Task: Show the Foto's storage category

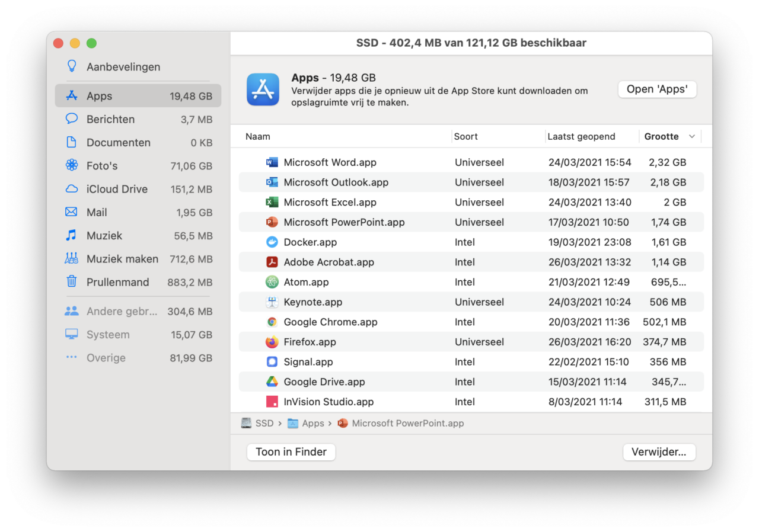Action: point(138,166)
